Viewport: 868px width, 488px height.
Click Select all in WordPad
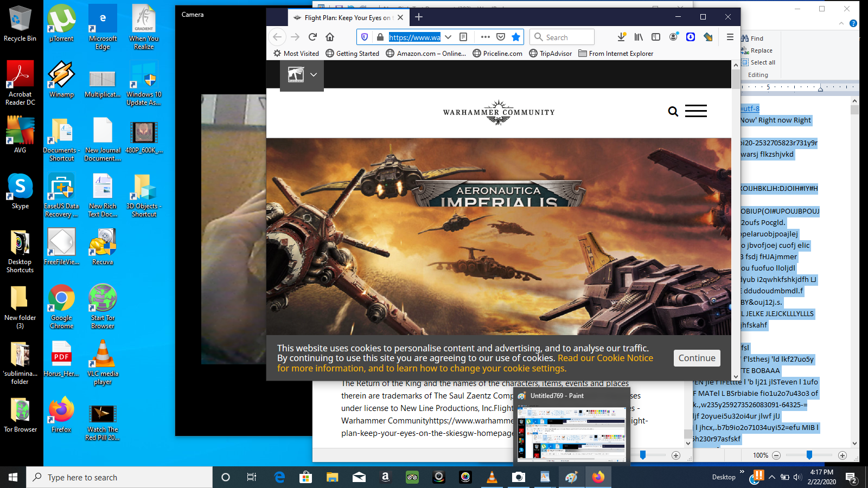758,62
